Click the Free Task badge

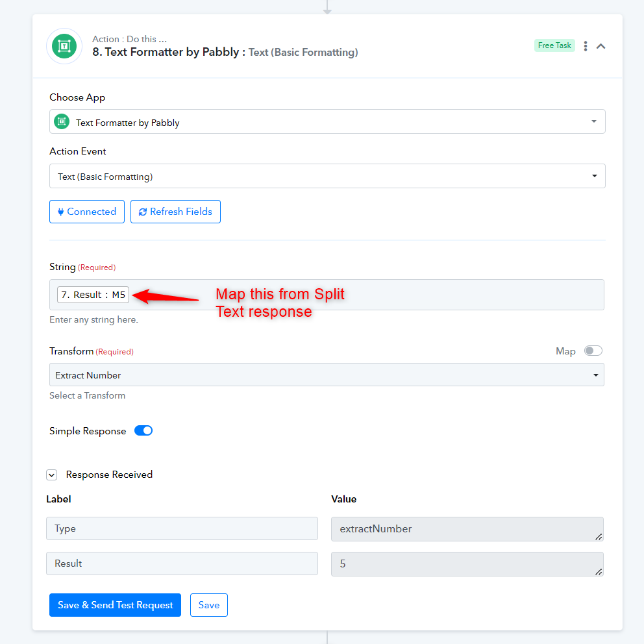point(554,45)
